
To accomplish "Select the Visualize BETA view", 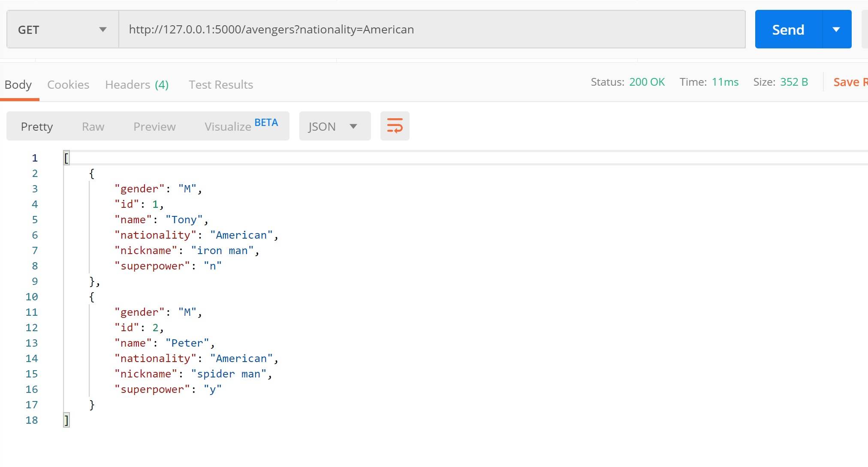I will pyautogui.click(x=241, y=126).
